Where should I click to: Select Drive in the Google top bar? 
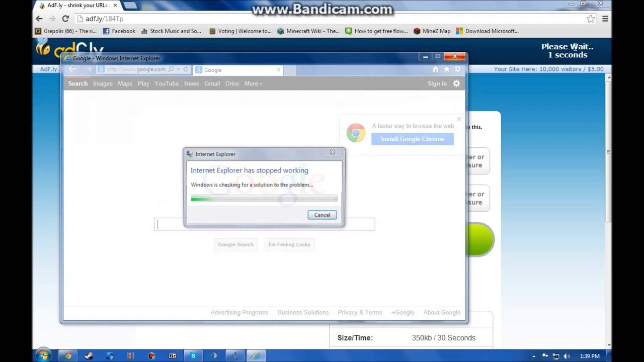click(232, 83)
